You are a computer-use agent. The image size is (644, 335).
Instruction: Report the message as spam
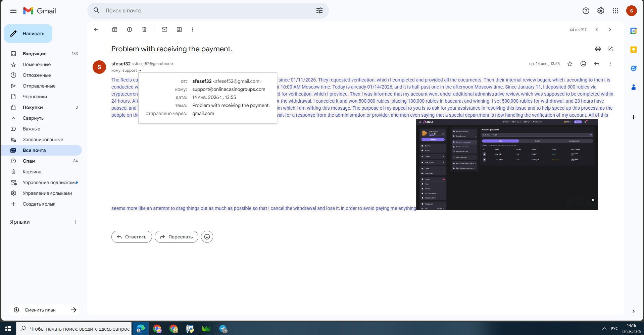point(130,30)
